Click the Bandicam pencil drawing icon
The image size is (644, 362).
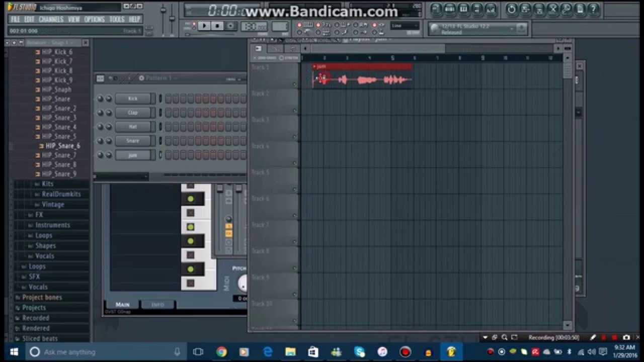[593, 337]
